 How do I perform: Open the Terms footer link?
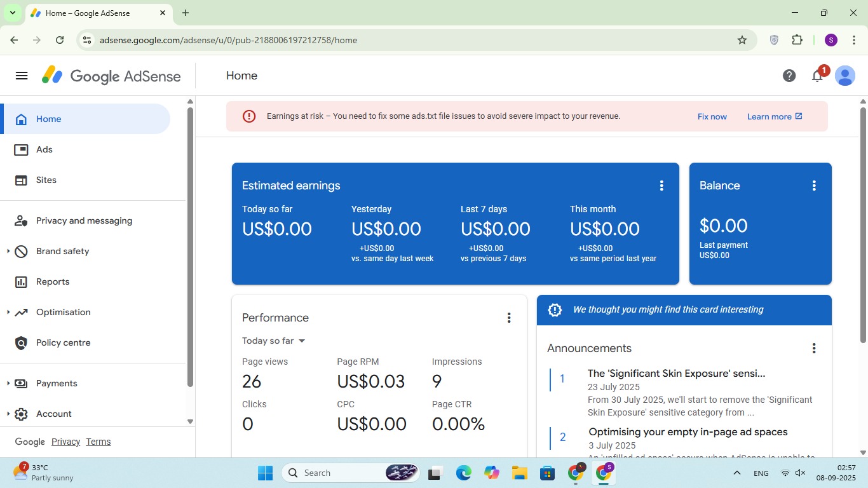point(98,442)
